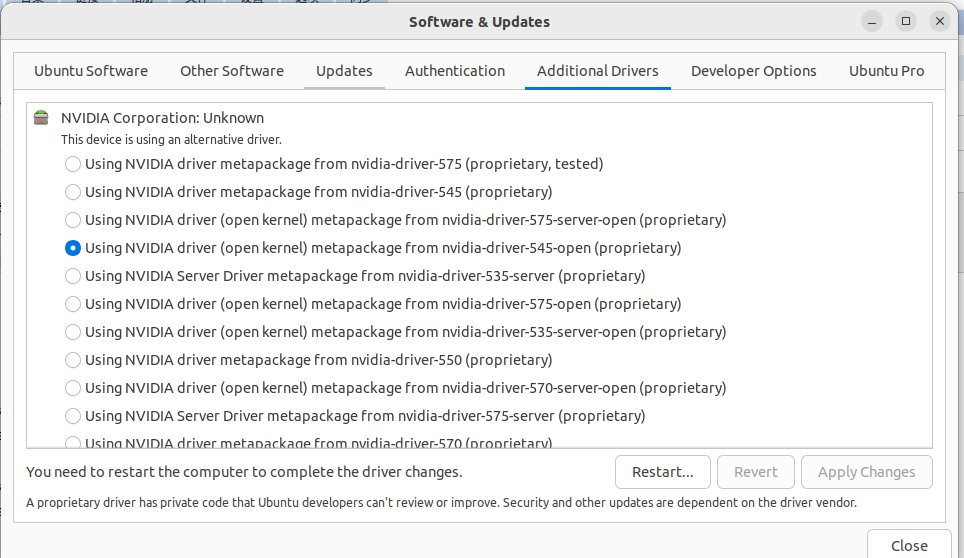The height and width of the screenshot is (558, 964).
Task: Choose nvidia-driver-575-server-open driver option
Action: click(x=73, y=219)
